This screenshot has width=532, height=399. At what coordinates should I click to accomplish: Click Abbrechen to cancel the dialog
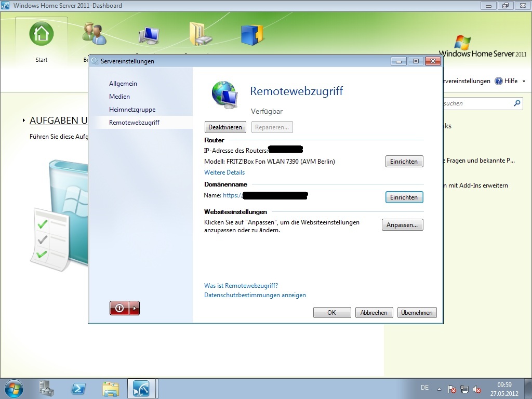click(374, 312)
